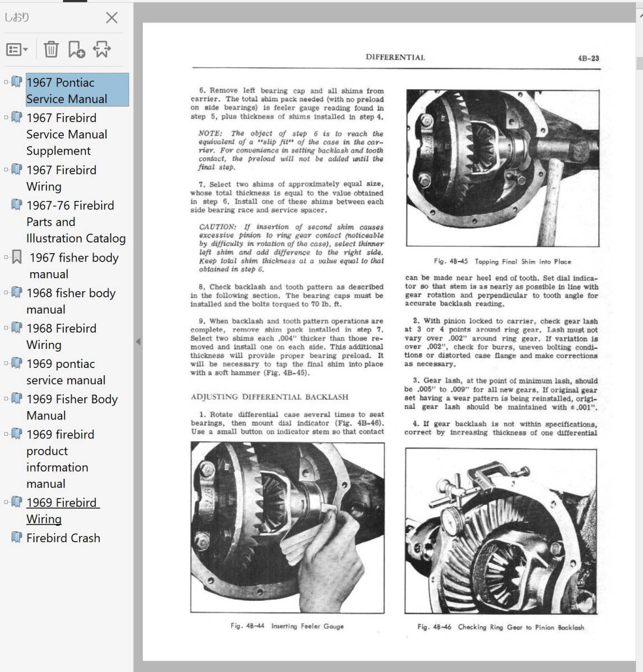Open 1967 Firebird Service Manual Supplement bookmark
The width and height of the screenshot is (643, 672).
(x=67, y=134)
